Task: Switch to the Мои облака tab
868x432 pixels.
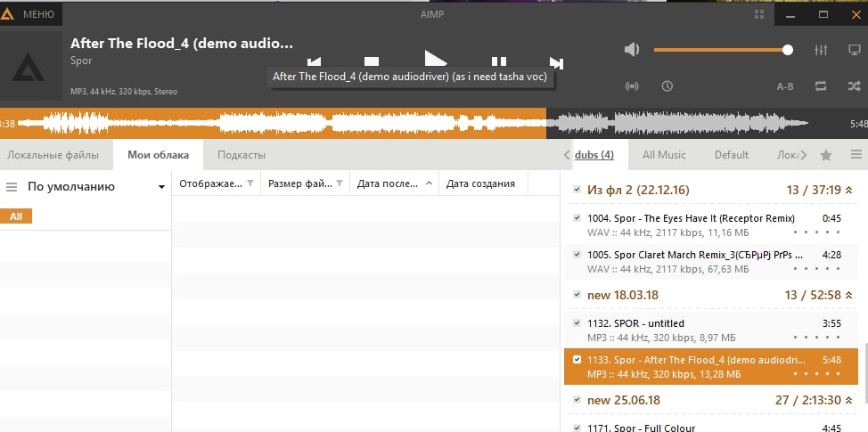Action: tap(158, 155)
